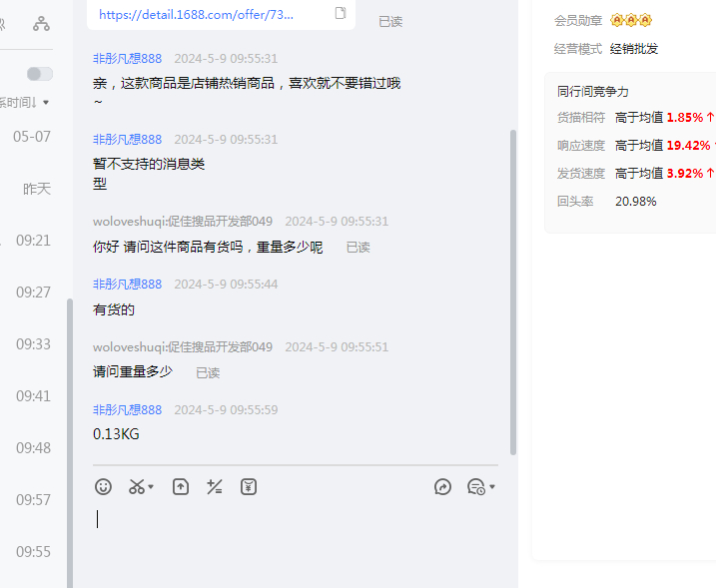716x588 pixels.
Task: Select the conversation timestamped 09:21
Action: (x=33, y=241)
